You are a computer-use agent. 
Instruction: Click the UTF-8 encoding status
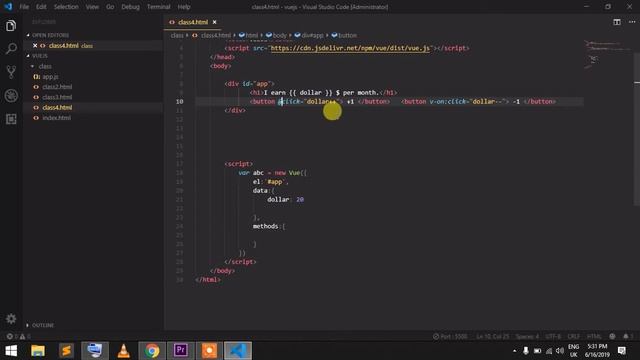point(553,336)
